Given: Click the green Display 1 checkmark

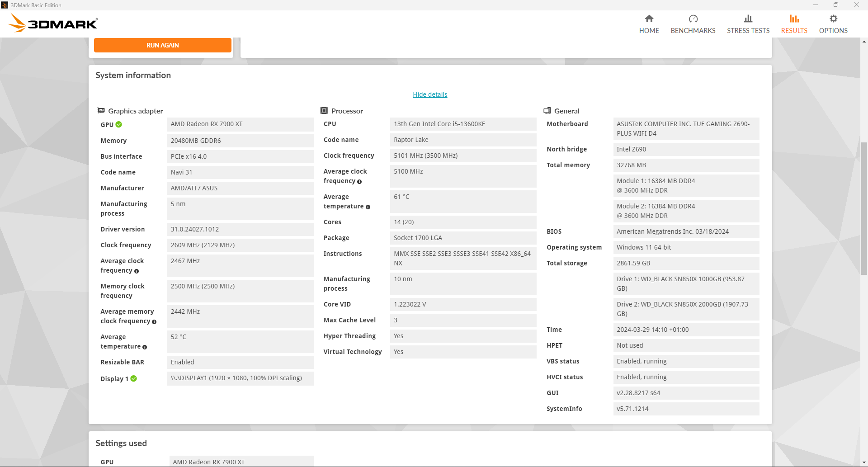Looking at the screenshot, I should [134, 378].
